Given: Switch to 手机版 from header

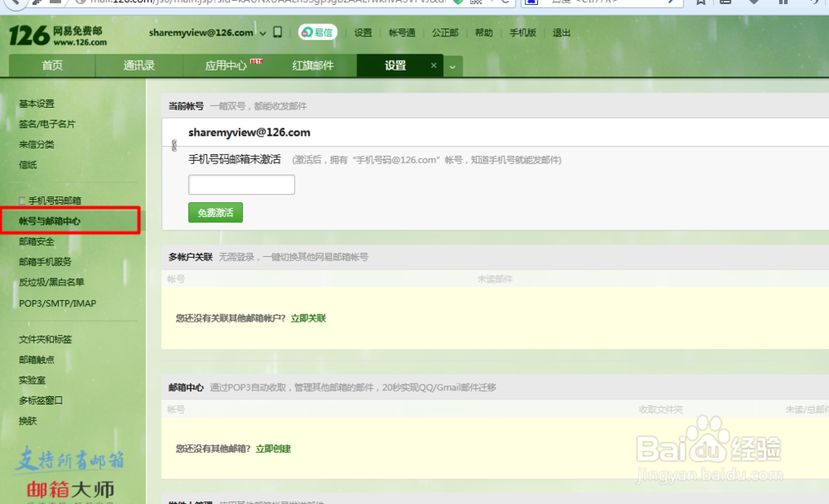Looking at the screenshot, I should click(522, 33).
